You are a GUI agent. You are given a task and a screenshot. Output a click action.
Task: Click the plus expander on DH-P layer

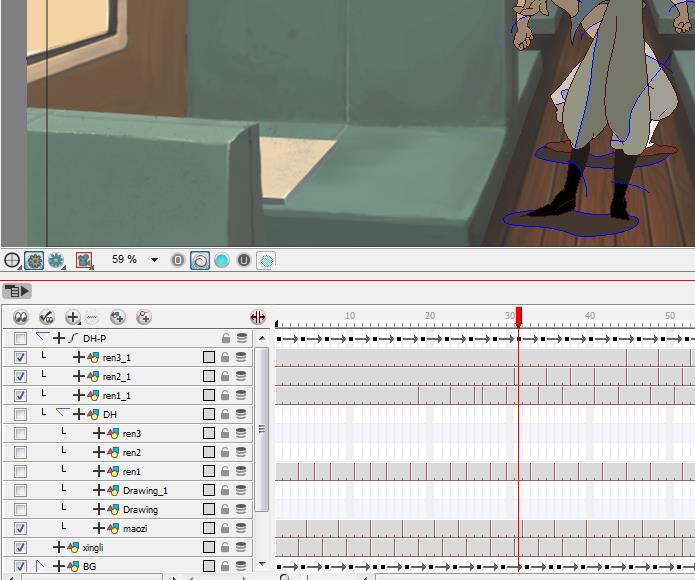click(59, 339)
